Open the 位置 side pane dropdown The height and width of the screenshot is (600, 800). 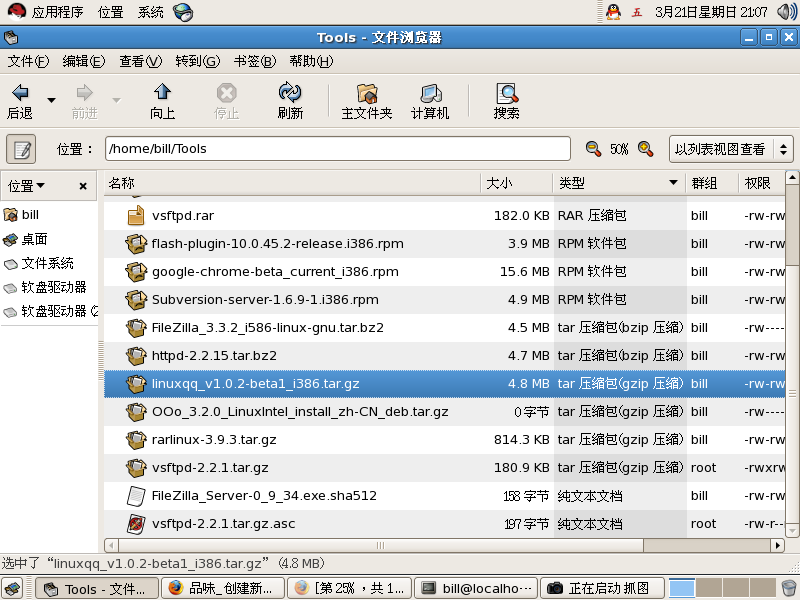[26, 186]
